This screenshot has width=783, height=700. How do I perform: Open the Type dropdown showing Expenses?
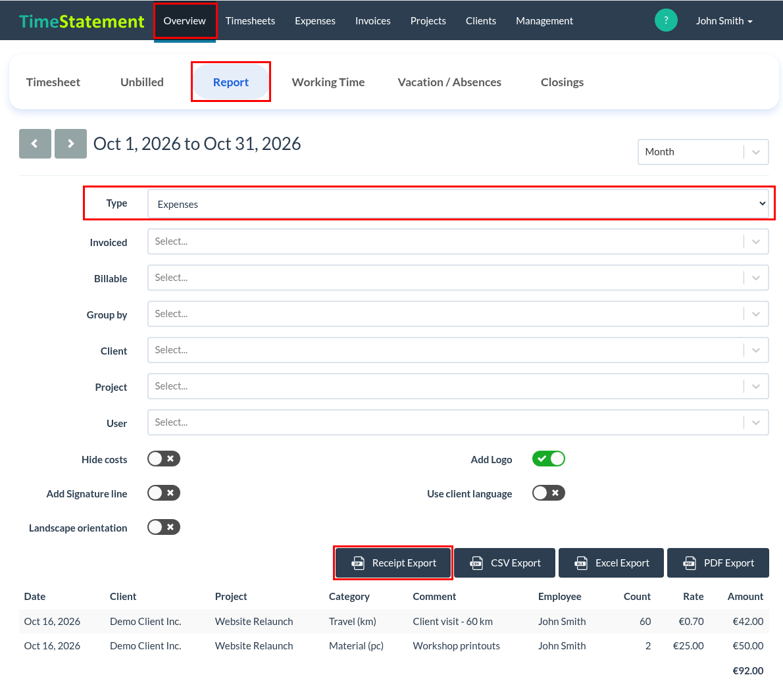pos(458,204)
